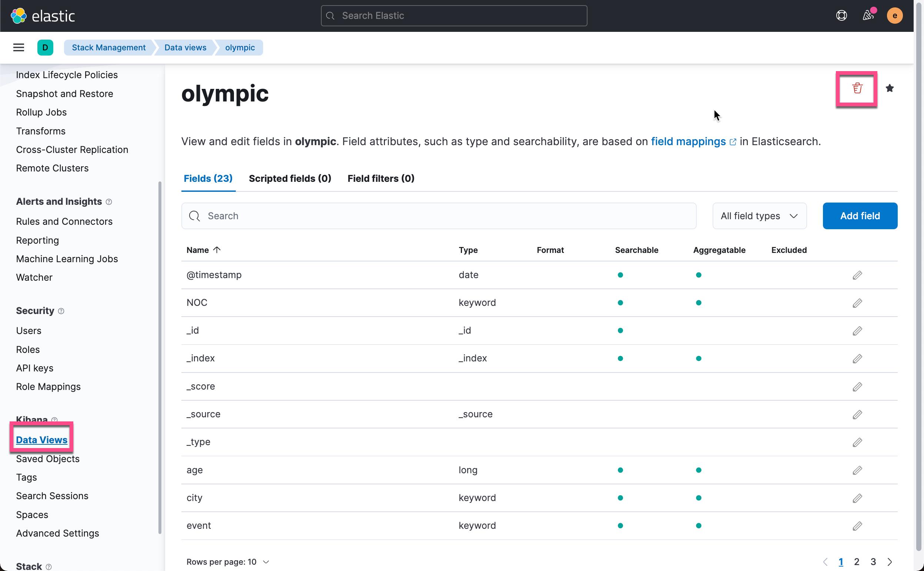
Task: Open the All field types dropdown
Action: (x=759, y=216)
